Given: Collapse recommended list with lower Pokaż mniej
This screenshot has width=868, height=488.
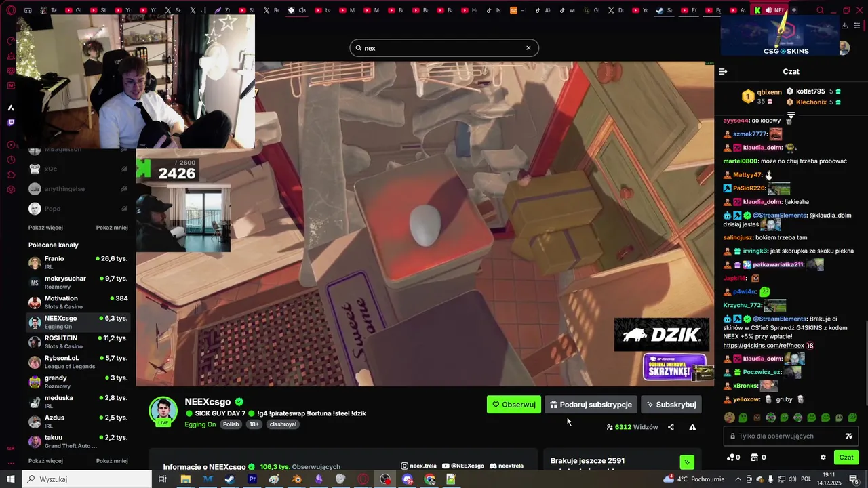Looking at the screenshot, I should click(112, 461).
